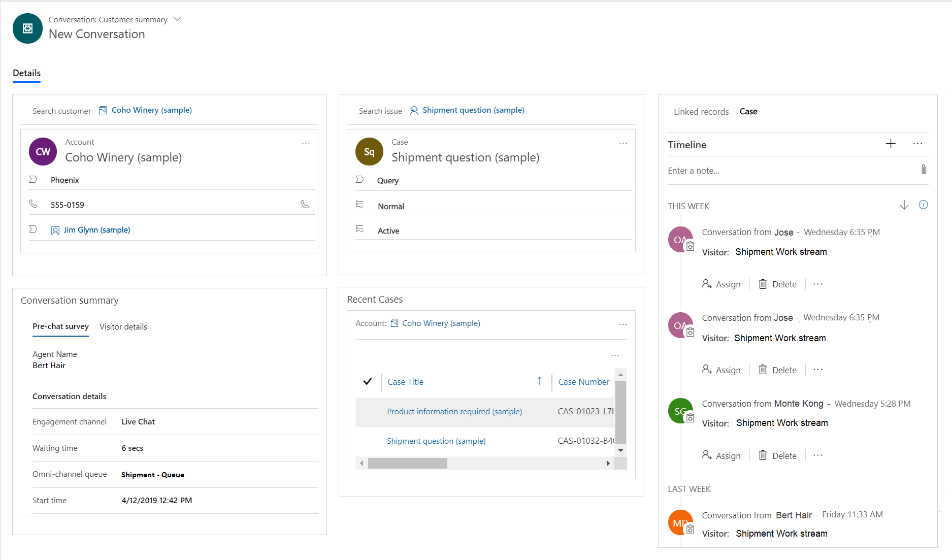This screenshot has height=560, width=952.
Task: Open the Shipment question (sample) issue link
Action: tap(473, 110)
